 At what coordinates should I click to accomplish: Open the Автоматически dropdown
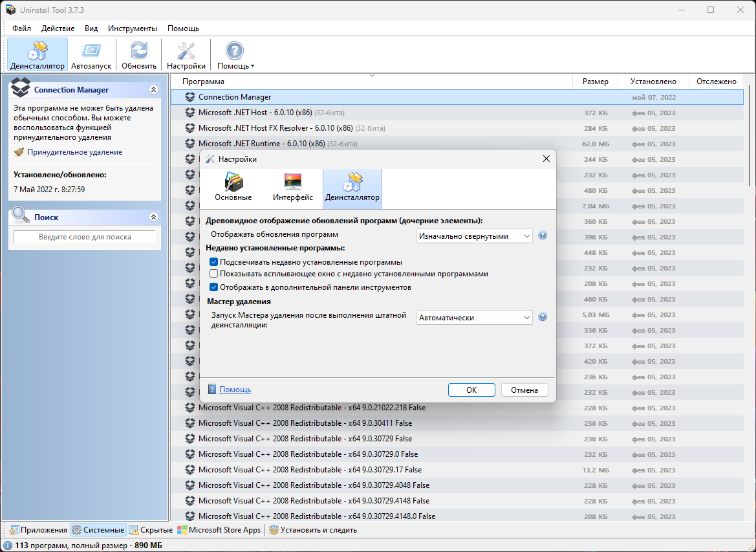pos(475,318)
